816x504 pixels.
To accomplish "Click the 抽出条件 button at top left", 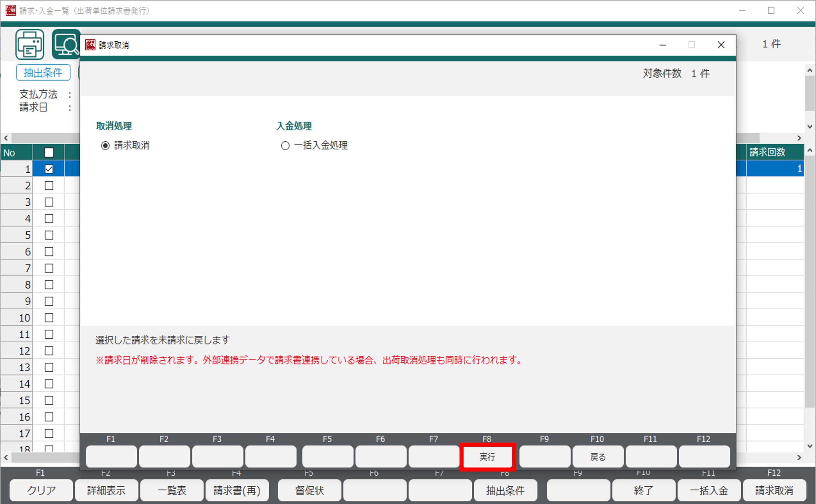I will point(43,72).
